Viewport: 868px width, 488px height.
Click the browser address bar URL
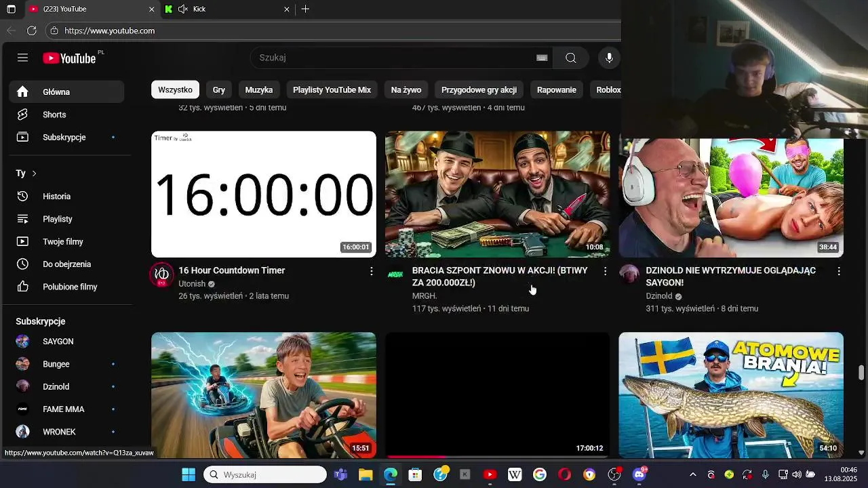(109, 30)
